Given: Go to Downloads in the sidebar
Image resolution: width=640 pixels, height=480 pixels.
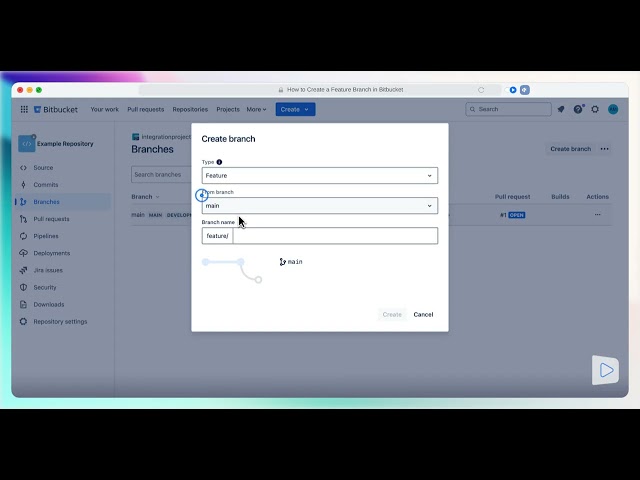Looking at the screenshot, I should pos(49,304).
